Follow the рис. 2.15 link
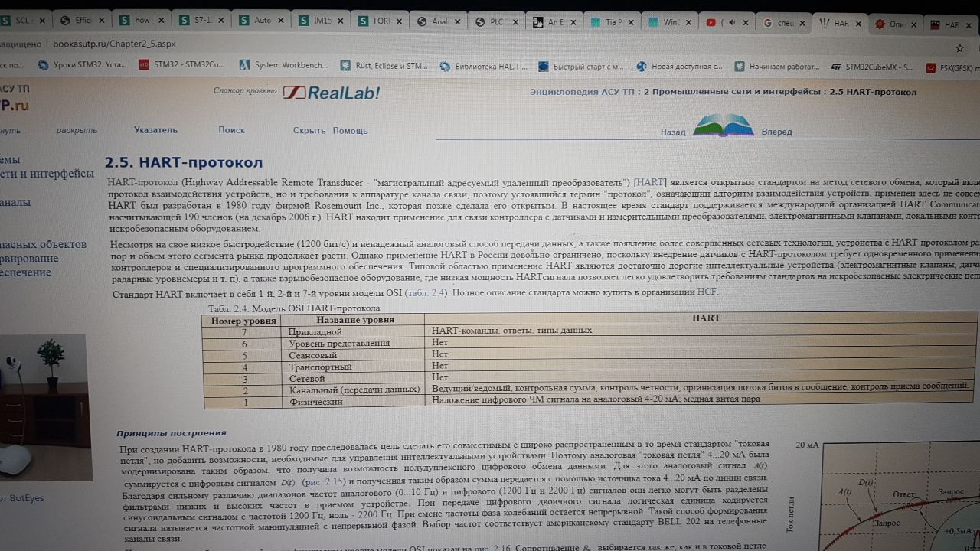 (324, 483)
